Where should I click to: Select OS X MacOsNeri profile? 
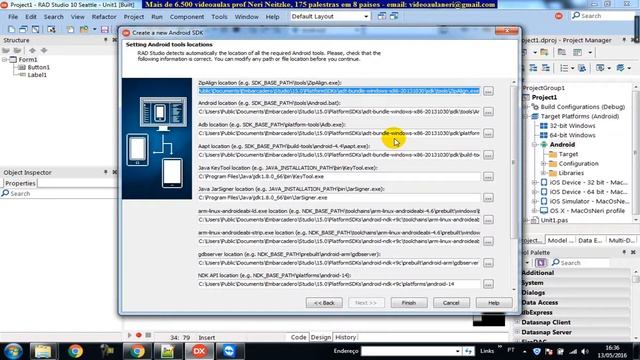coord(587,211)
